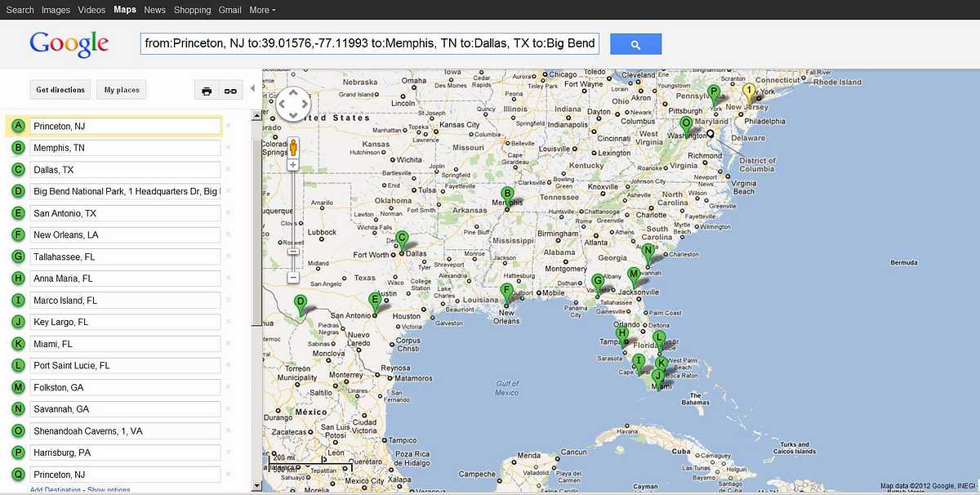The width and height of the screenshot is (980, 495).
Task: Collapse the left directions panel
Action: (252, 88)
